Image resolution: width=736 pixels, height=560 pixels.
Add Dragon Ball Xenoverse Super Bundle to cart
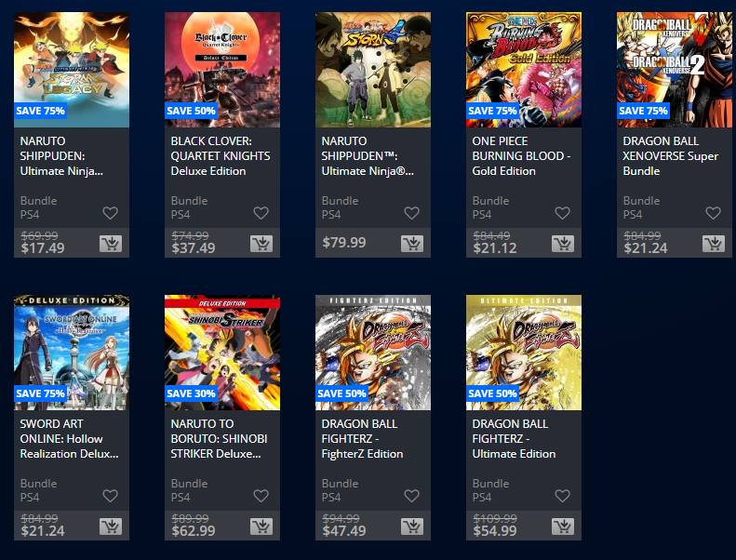click(714, 244)
